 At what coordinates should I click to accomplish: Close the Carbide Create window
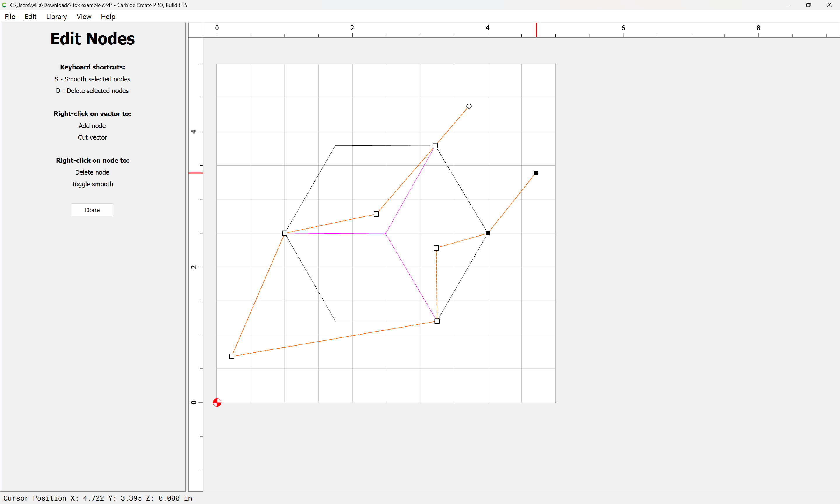[x=829, y=5]
